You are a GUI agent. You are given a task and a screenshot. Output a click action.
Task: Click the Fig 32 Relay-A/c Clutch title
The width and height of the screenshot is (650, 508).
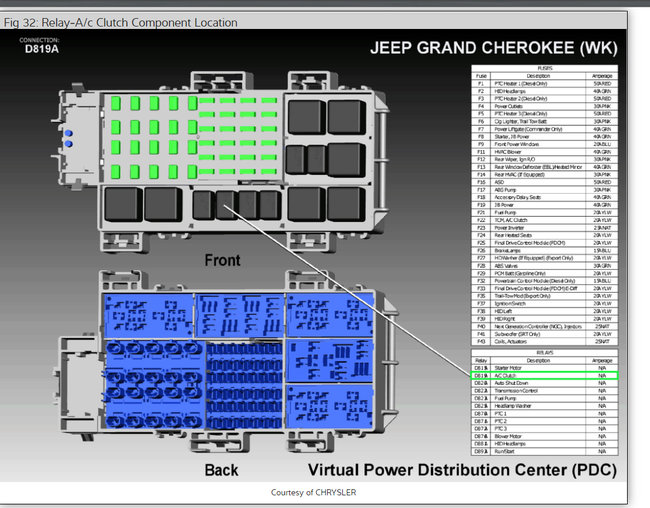click(x=120, y=22)
